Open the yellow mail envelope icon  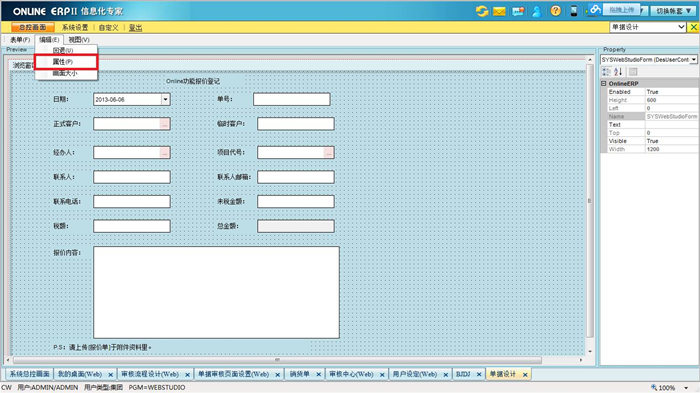tap(499, 11)
